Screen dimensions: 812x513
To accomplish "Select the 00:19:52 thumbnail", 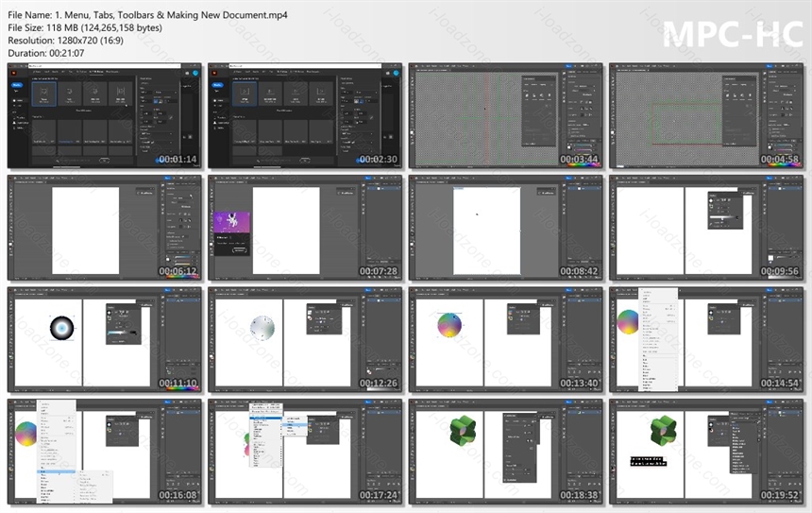I will (706, 452).
